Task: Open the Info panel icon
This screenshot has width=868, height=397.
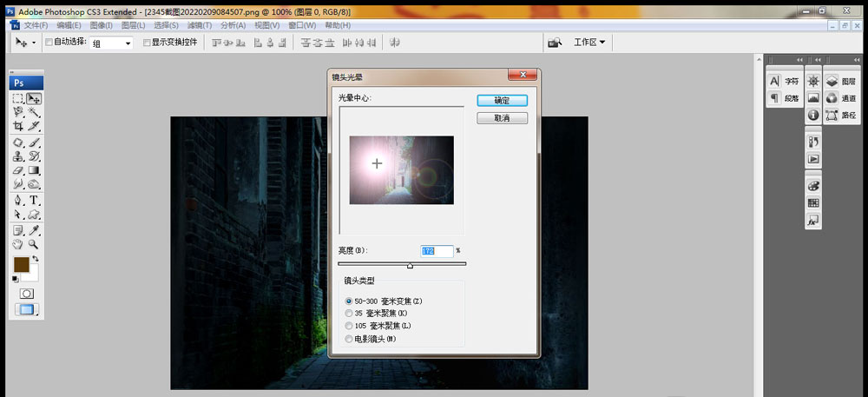Action: point(813,116)
